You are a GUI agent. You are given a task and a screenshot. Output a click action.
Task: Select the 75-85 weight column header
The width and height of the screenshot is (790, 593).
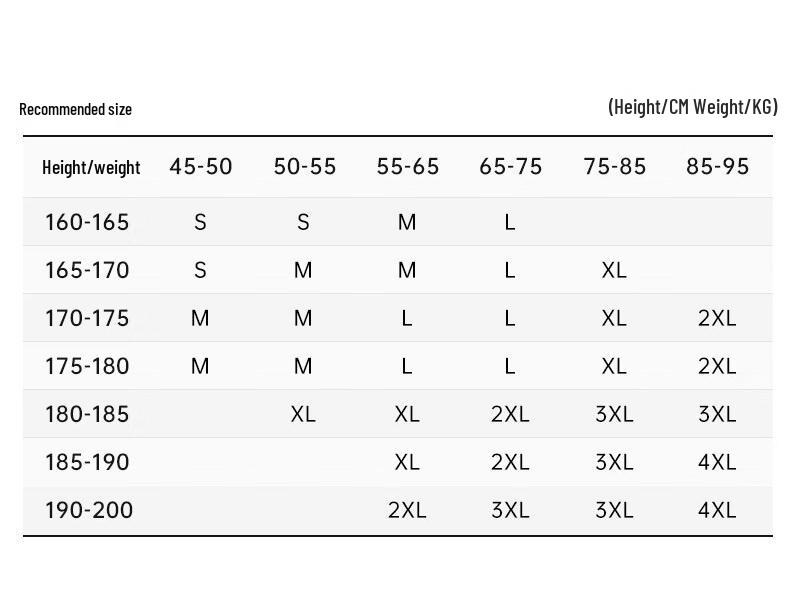pyautogui.click(x=614, y=167)
